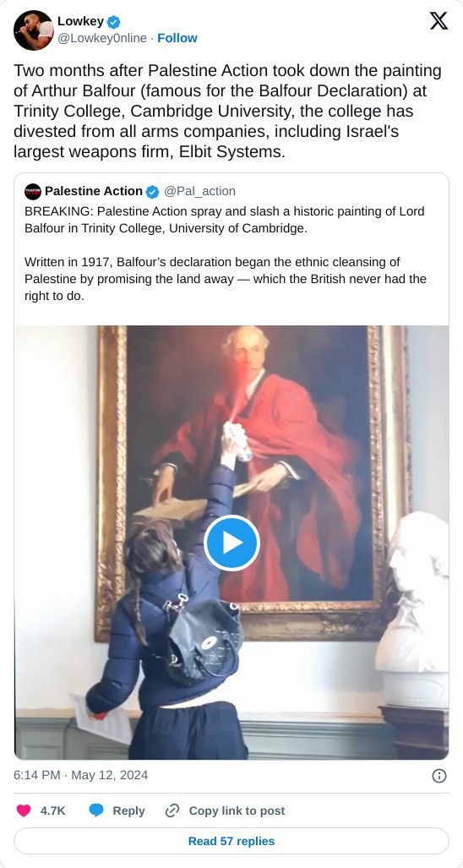Open the @Pal_action handle
Image resolution: width=463 pixels, height=868 pixels.
click(x=199, y=191)
